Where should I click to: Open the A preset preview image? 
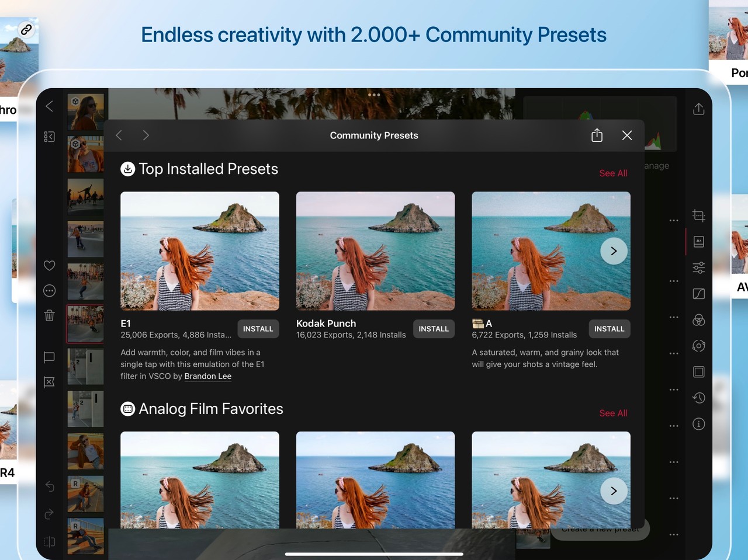click(551, 251)
